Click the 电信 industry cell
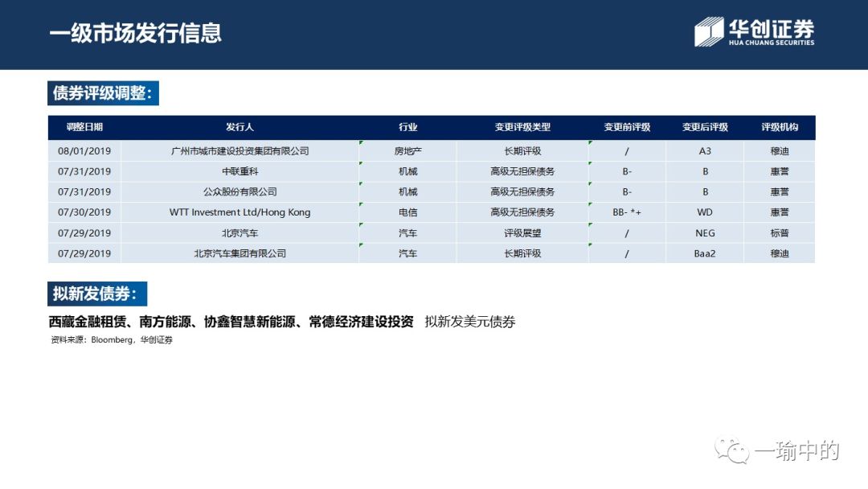Screen dimensions: 868x489 coord(408,212)
